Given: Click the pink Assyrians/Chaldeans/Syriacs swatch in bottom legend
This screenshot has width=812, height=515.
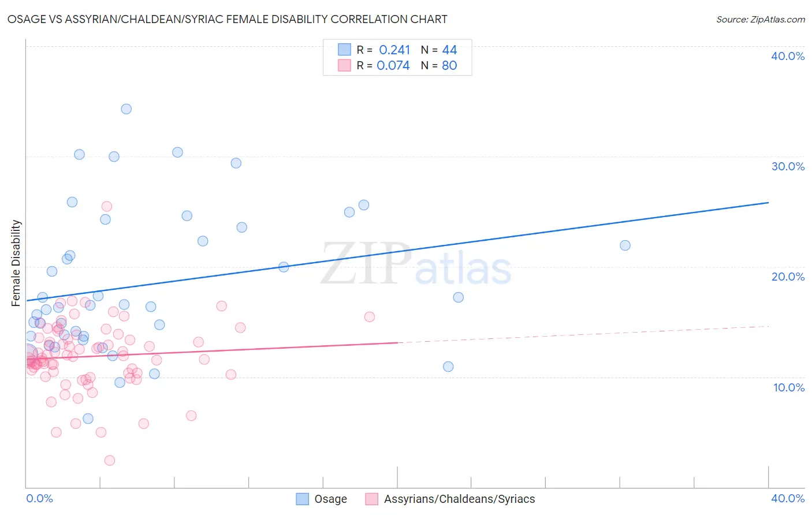Looking at the screenshot, I should pyautogui.click(x=372, y=499).
